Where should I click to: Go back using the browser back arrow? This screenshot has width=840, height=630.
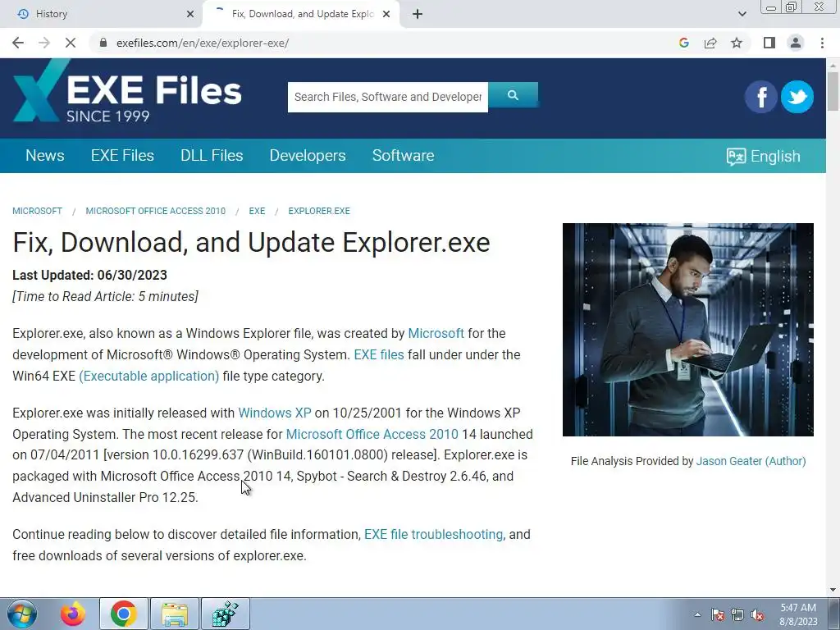point(18,43)
